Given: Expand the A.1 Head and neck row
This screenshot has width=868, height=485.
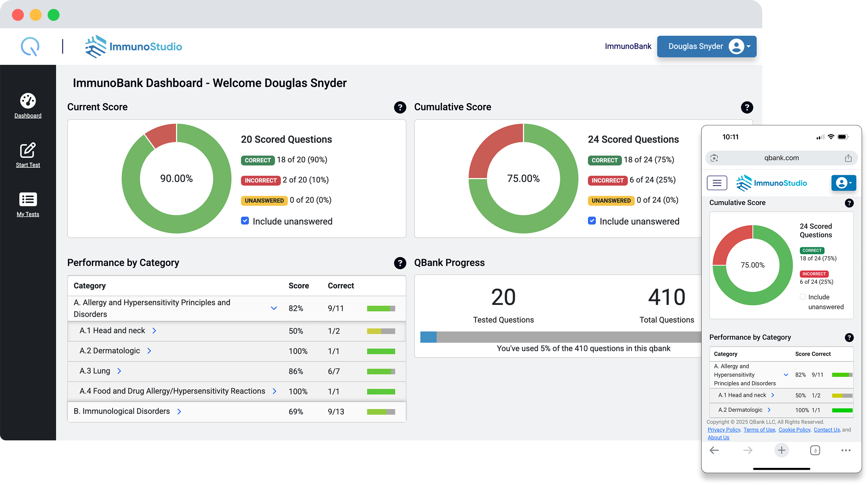Looking at the screenshot, I should pyautogui.click(x=154, y=331).
